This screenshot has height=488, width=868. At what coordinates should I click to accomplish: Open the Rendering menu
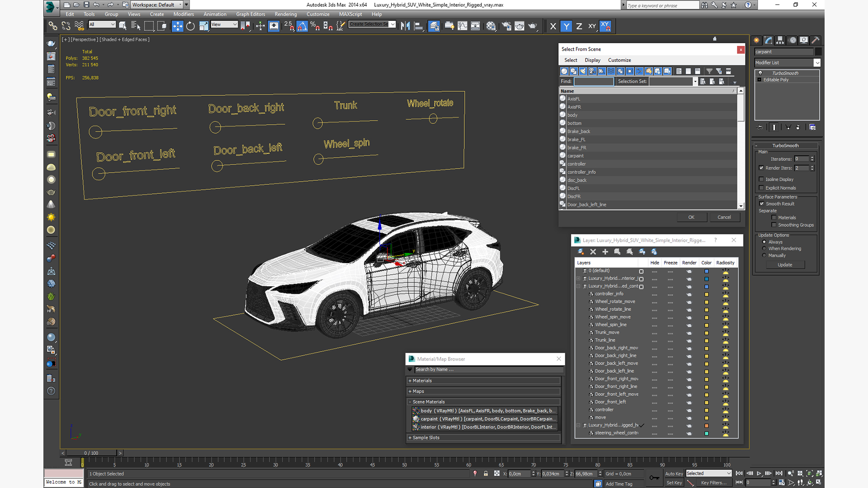(286, 14)
